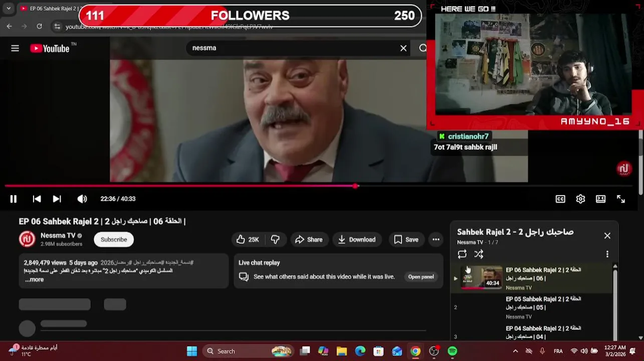Subscribe to Nessma TV
Viewport: 644px width, 361px height.
[114, 240]
